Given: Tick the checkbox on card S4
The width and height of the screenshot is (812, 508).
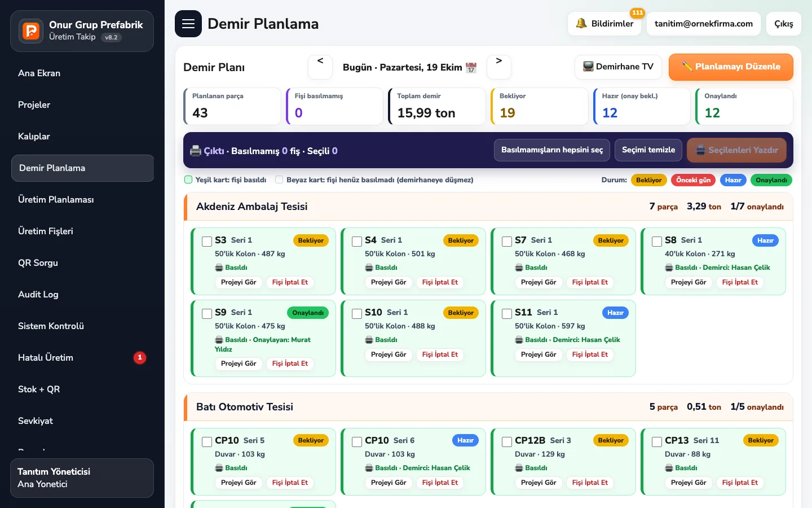Looking at the screenshot, I should click(x=357, y=242).
